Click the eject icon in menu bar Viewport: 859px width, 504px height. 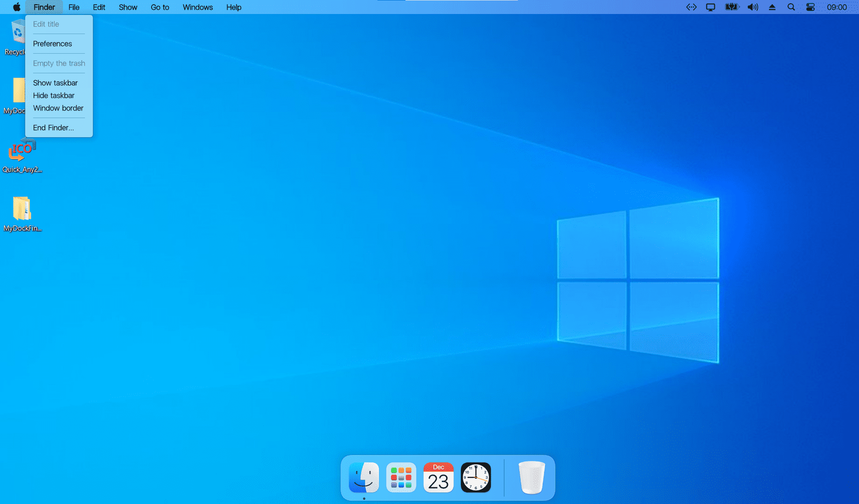[x=772, y=7]
